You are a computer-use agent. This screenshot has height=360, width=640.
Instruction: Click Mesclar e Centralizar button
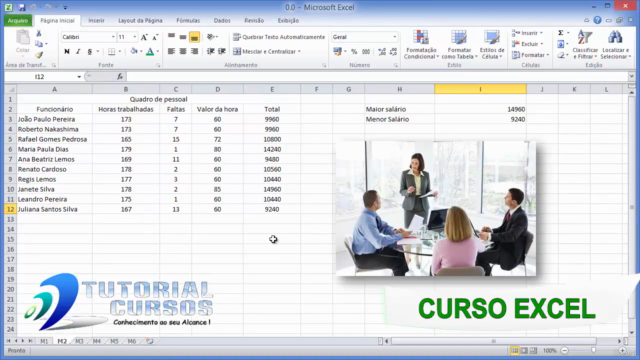click(x=267, y=51)
